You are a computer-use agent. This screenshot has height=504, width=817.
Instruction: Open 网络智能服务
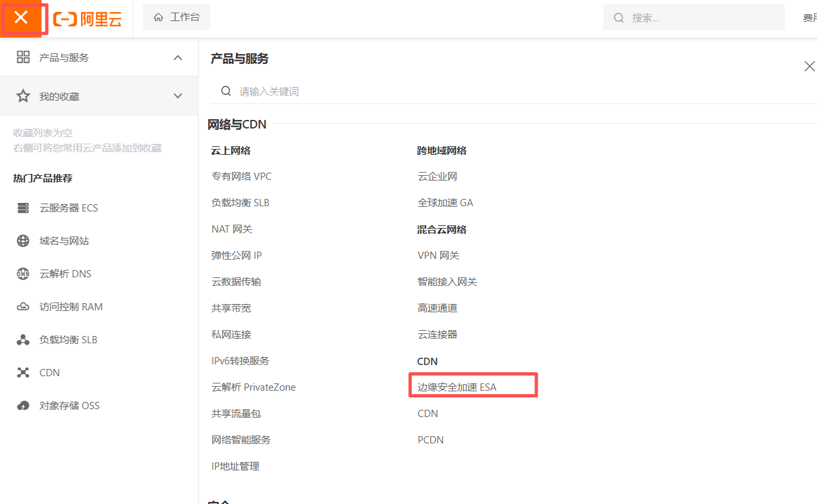coord(241,440)
